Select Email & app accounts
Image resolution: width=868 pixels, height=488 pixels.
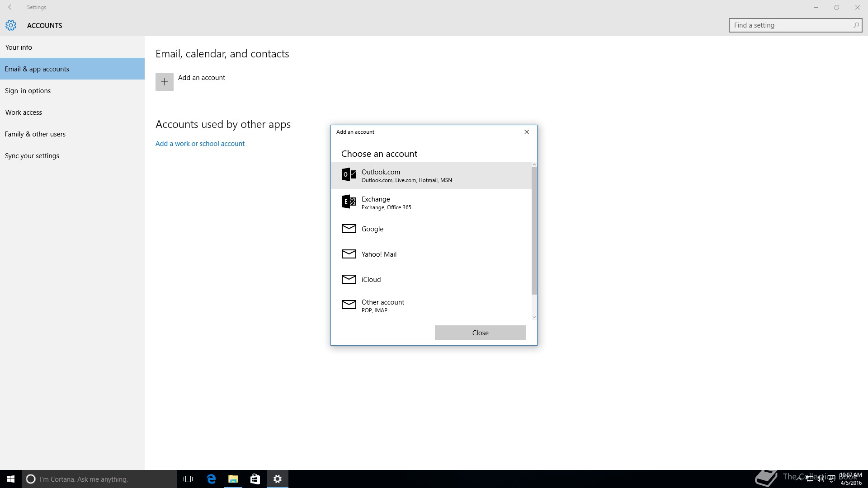click(72, 69)
